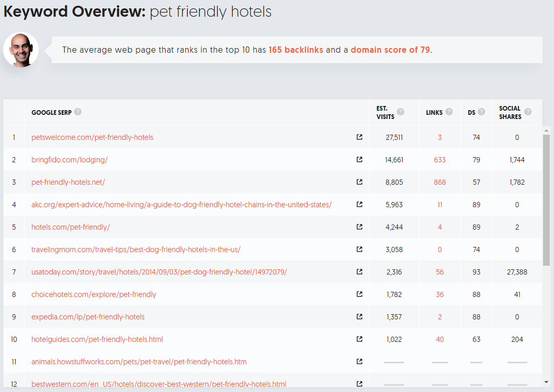Open external link icon for bestwestern.com row
The width and height of the screenshot is (554, 392).
coord(359,384)
